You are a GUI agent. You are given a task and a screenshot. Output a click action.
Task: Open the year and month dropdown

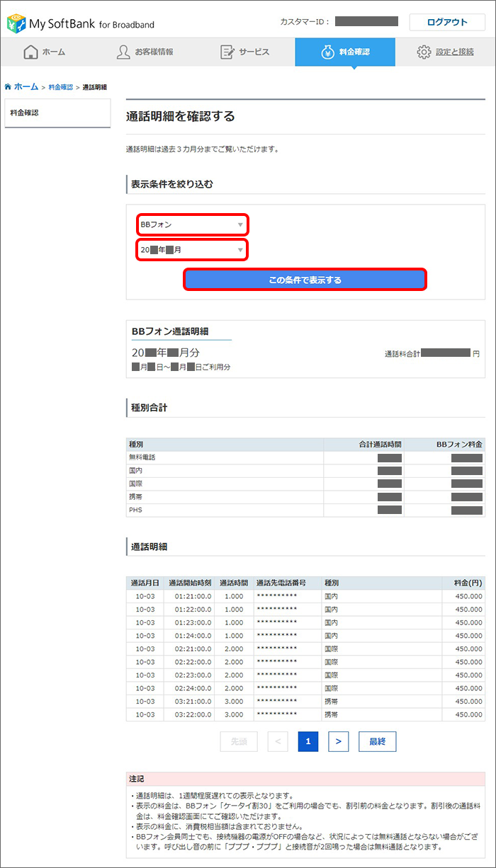click(x=192, y=250)
